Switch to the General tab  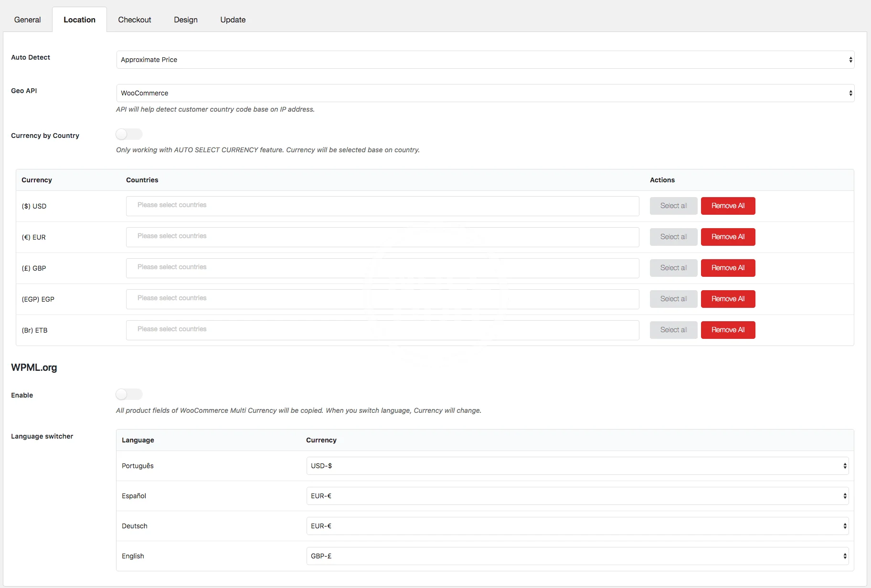pos(27,20)
